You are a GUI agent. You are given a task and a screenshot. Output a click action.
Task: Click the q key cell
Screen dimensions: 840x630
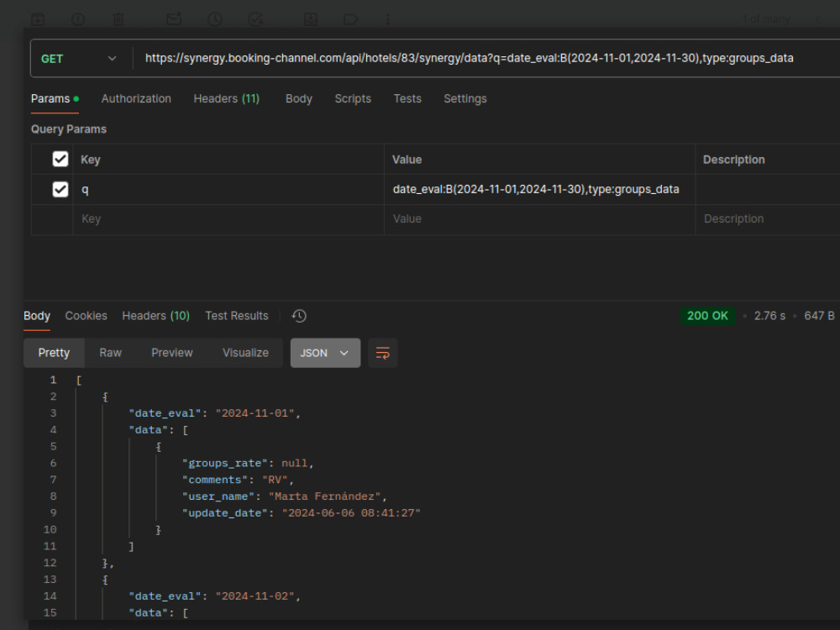click(228, 190)
